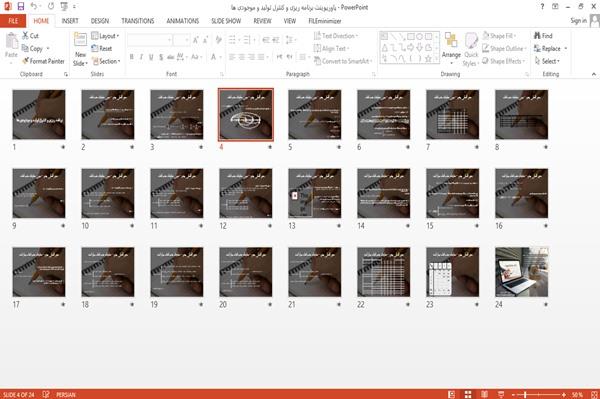Click Decrease Font Size icon
The width and height of the screenshot is (600, 399).
(x=206, y=40)
